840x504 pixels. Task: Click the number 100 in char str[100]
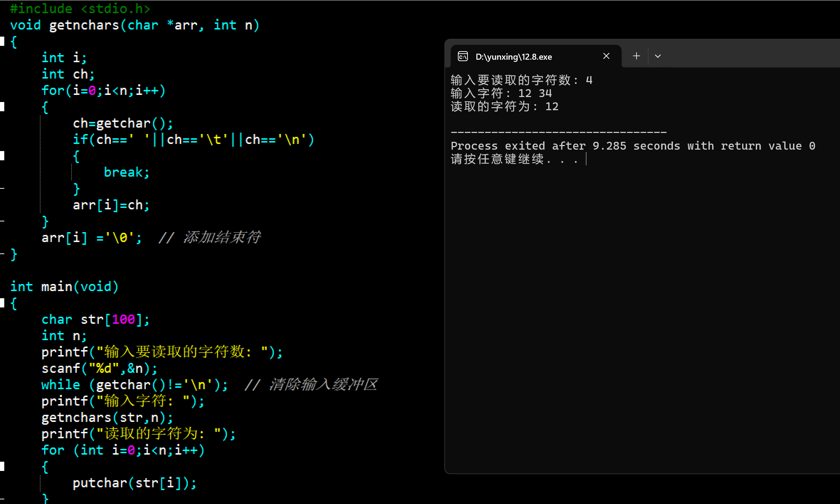(x=123, y=319)
